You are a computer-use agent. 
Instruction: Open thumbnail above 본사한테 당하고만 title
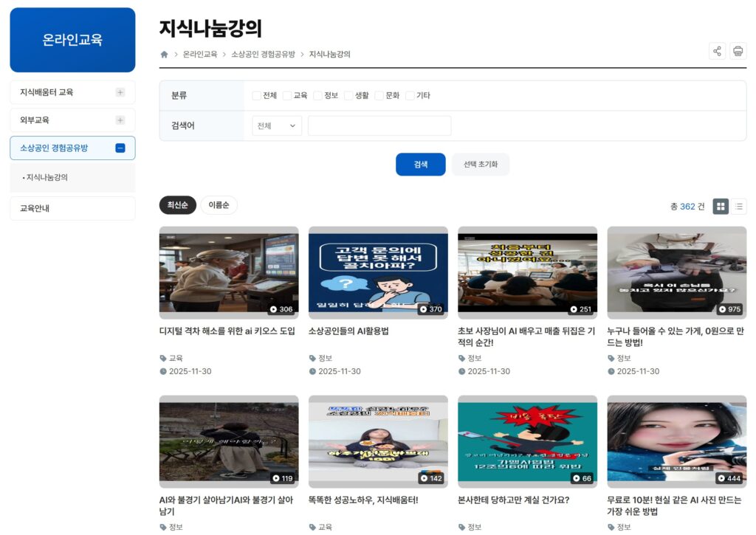pos(527,441)
